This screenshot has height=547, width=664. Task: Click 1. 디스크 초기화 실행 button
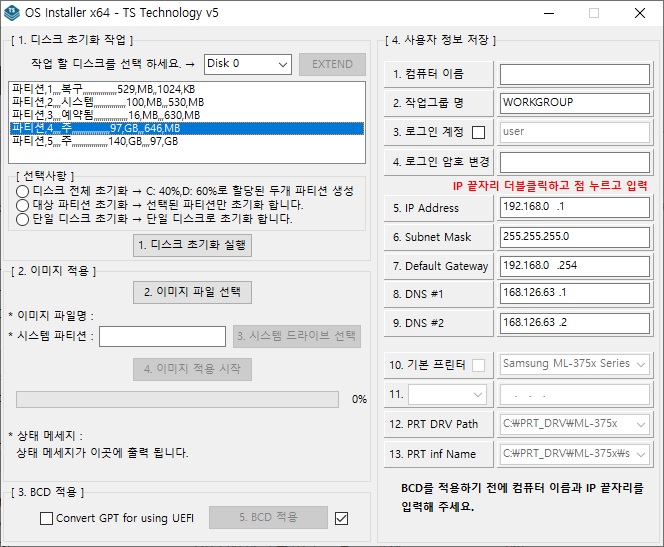pos(192,245)
